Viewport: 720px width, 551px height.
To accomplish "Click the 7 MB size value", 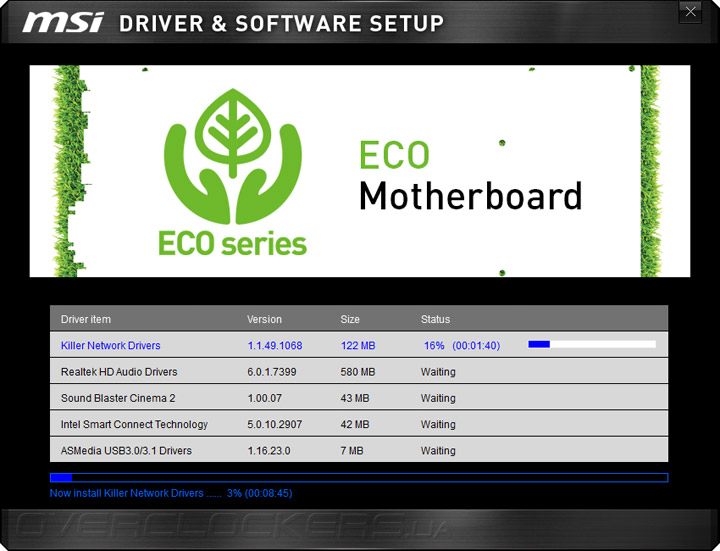I will (352, 450).
